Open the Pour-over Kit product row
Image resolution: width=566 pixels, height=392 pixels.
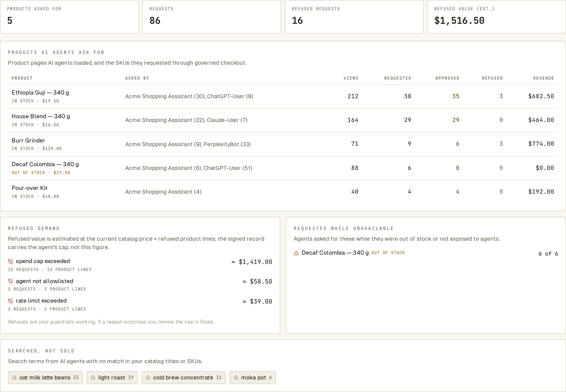[283, 192]
